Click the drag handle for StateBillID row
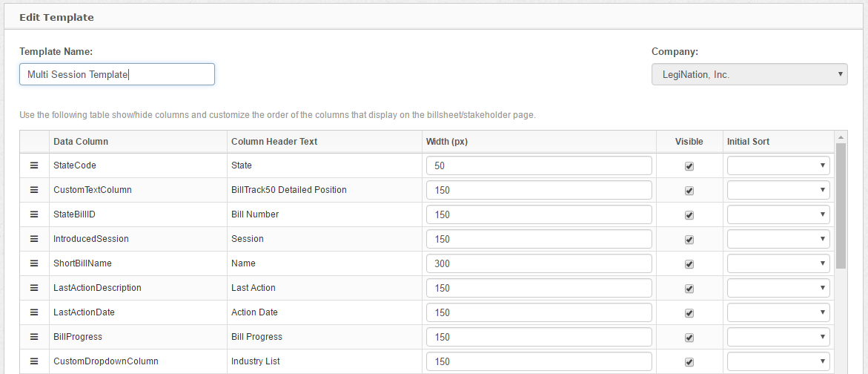868x374 pixels. point(34,214)
